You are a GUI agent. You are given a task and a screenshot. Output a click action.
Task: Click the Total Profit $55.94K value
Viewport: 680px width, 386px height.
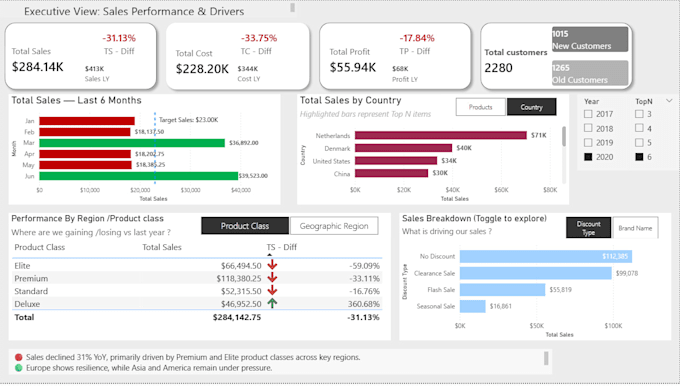point(353,68)
